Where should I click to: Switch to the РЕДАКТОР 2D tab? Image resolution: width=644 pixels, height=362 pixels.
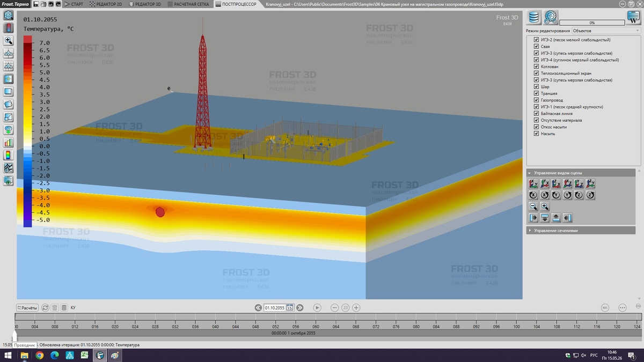(x=106, y=4)
